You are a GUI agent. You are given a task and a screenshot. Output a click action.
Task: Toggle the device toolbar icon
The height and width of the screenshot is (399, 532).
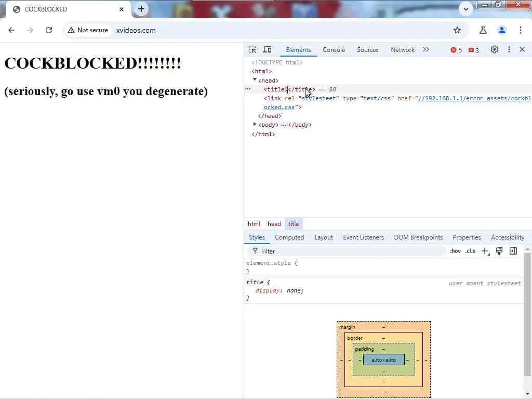pos(268,49)
